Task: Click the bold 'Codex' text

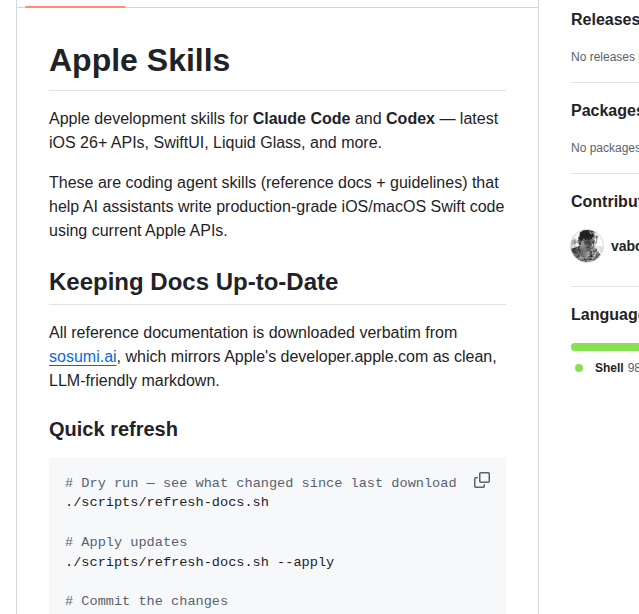Action: click(x=410, y=119)
